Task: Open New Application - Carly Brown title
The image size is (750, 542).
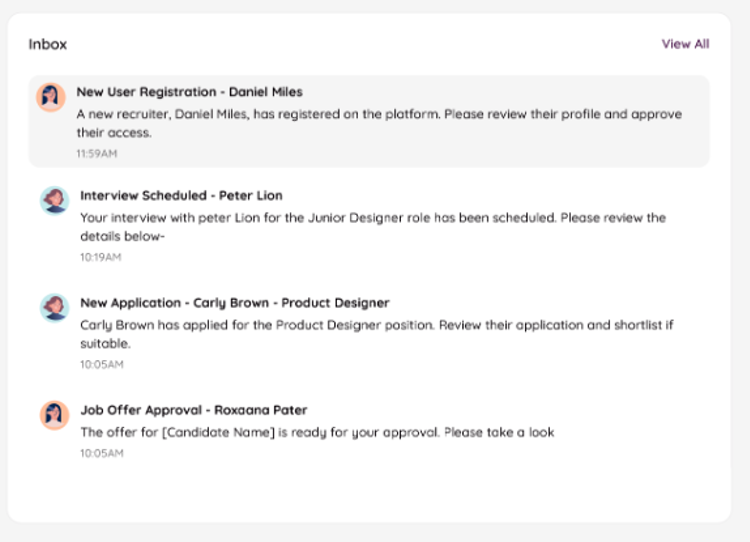Action: [x=234, y=303]
